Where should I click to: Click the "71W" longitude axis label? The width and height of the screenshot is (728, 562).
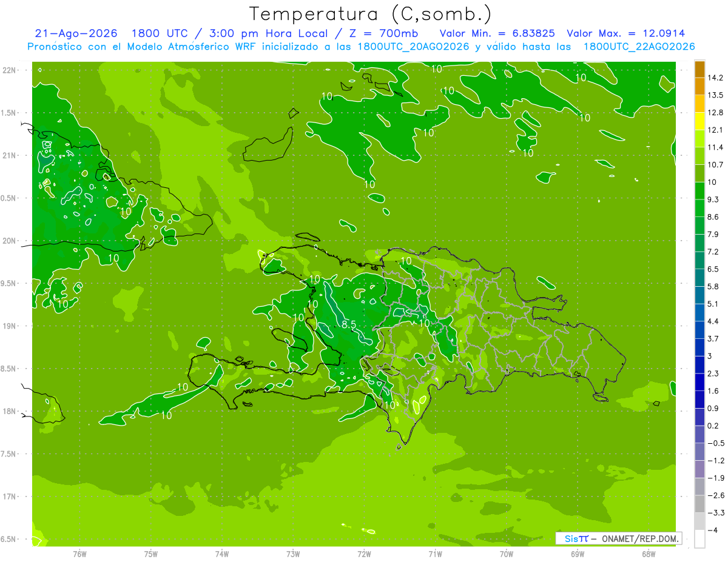pos(435,554)
